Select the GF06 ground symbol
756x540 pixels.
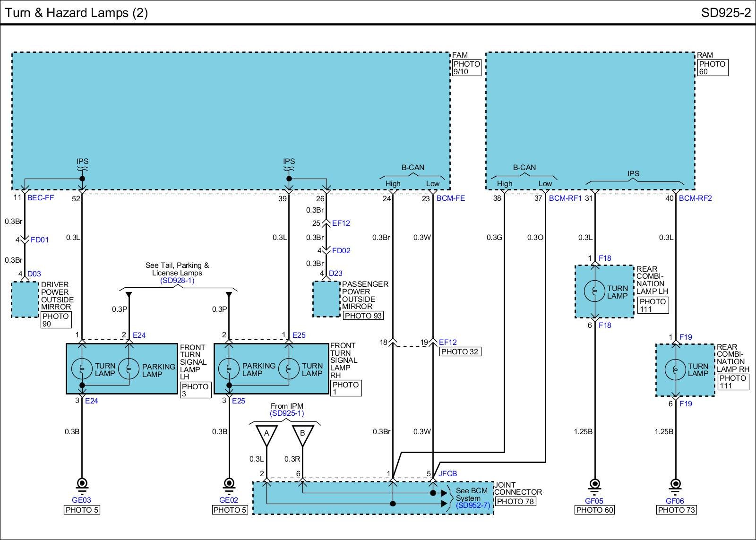pyautogui.click(x=676, y=484)
